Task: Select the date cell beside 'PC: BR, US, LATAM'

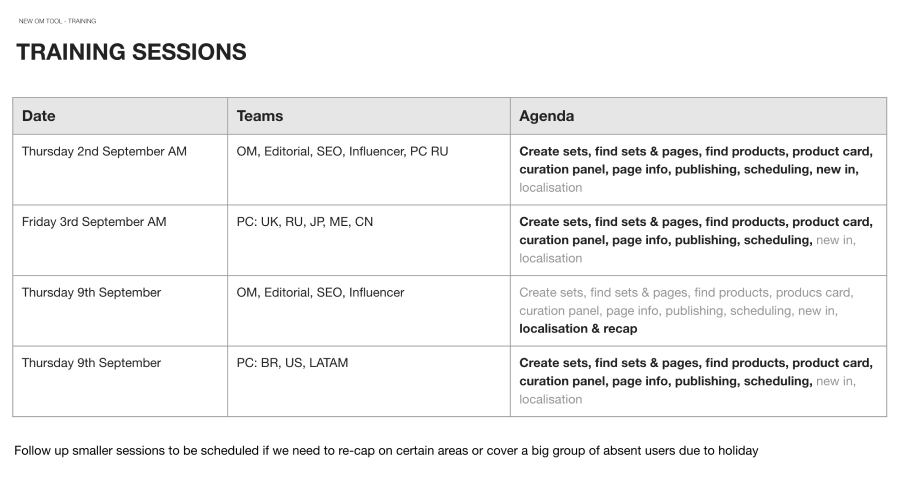Action: (x=91, y=363)
